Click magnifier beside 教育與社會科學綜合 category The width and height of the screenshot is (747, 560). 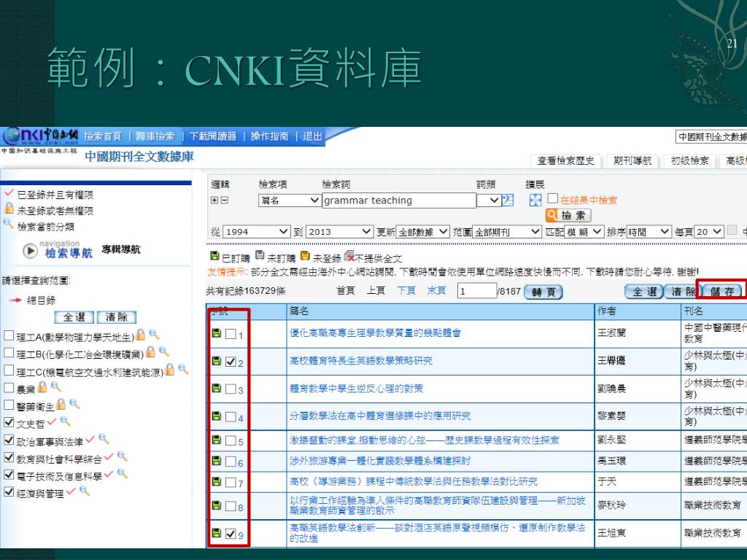[x=123, y=456]
